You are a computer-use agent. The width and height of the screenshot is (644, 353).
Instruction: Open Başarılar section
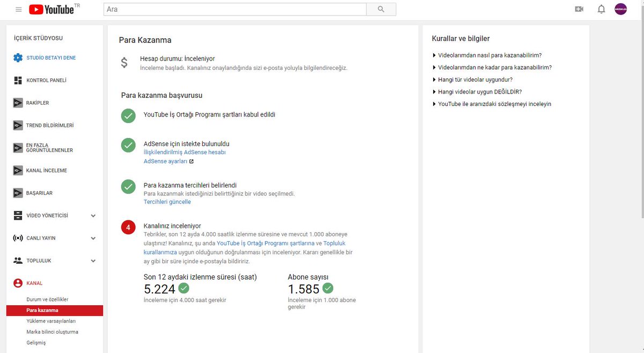coord(40,193)
